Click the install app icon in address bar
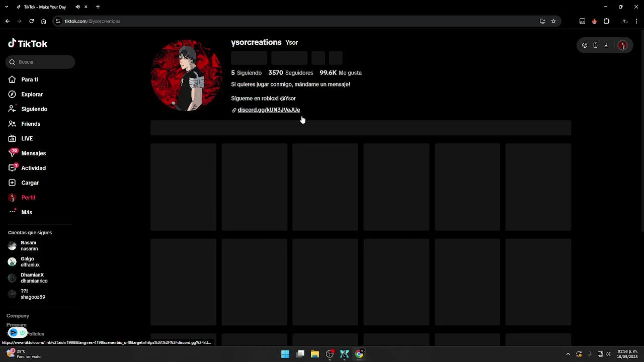Viewport: 644px width, 362px height. click(542, 21)
